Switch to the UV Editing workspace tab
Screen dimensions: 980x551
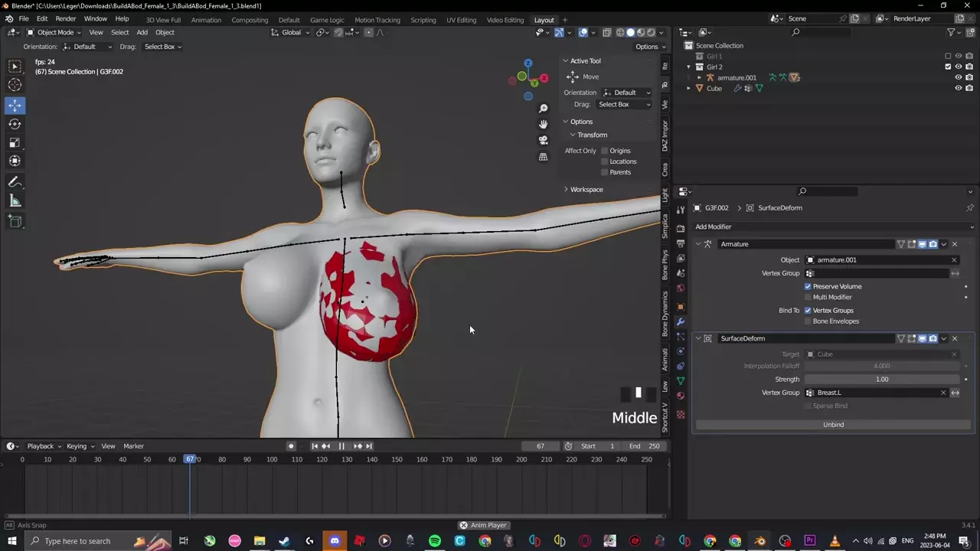461,20
